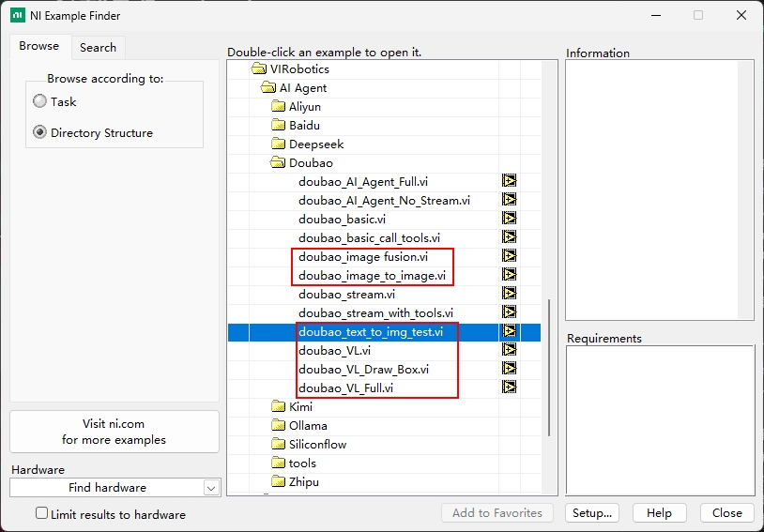The image size is (764, 532).
Task: Enable Limit results to hardware checkbox
Action: (x=41, y=513)
